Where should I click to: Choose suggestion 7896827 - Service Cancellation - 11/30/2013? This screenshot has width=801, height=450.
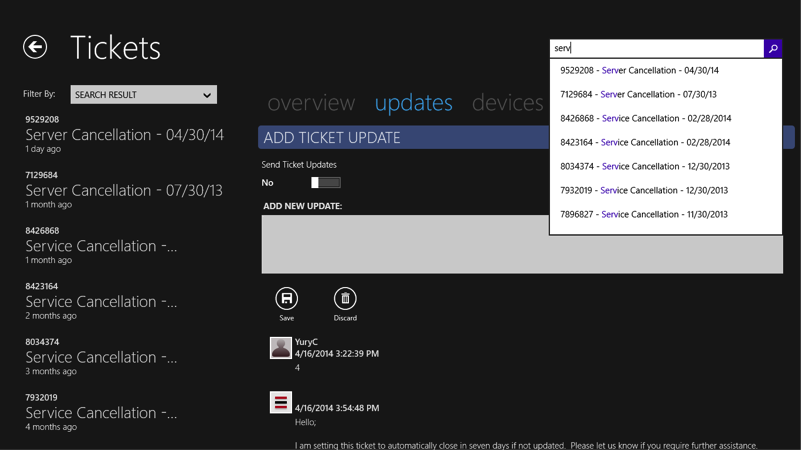[x=666, y=215]
